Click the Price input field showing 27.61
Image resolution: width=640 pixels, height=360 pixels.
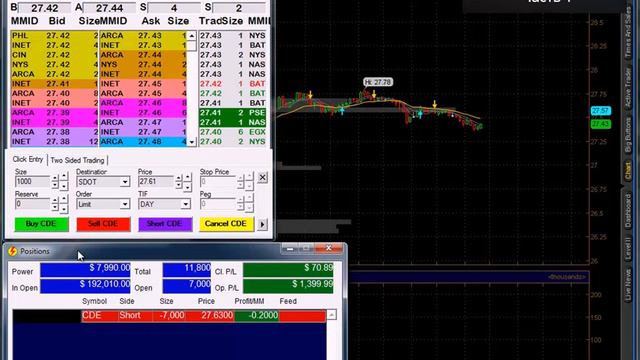(x=156, y=182)
